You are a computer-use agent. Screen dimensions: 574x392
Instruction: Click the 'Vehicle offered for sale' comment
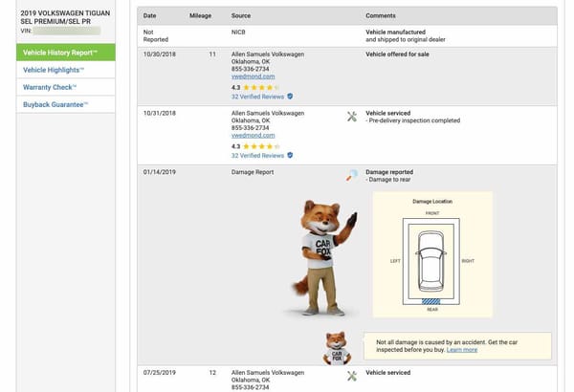pyautogui.click(x=397, y=54)
